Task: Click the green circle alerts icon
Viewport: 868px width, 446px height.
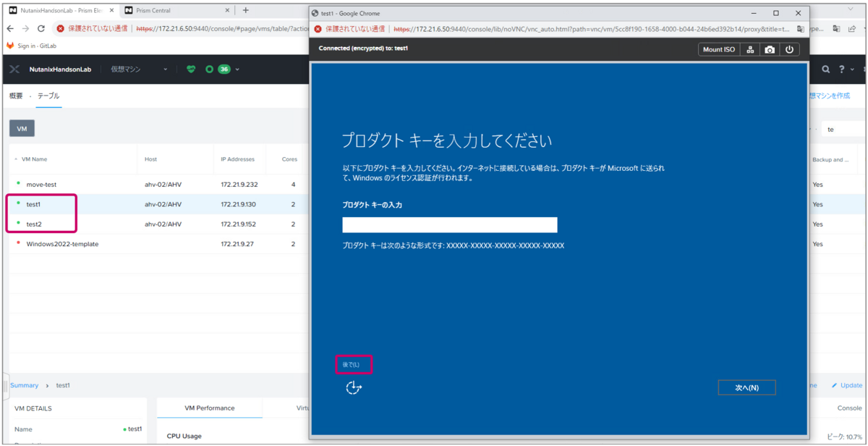Action: pyautogui.click(x=210, y=70)
